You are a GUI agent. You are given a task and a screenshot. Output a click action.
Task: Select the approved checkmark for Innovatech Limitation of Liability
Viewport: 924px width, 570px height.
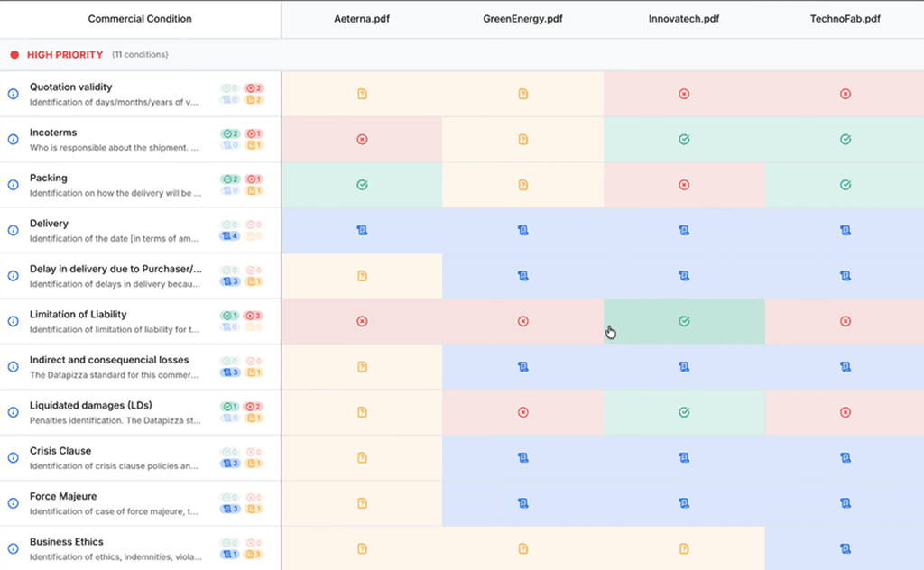(684, 321)
